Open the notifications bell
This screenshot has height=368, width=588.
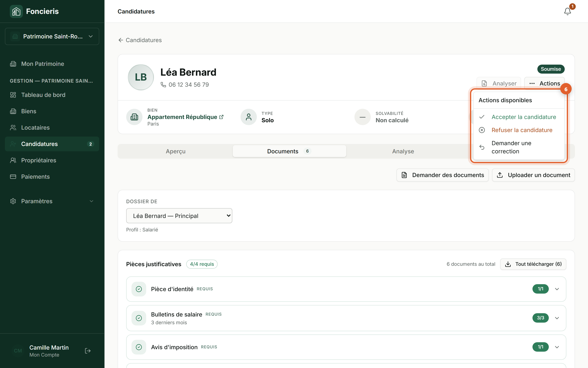pyautogui.click(x=567, y=11)
